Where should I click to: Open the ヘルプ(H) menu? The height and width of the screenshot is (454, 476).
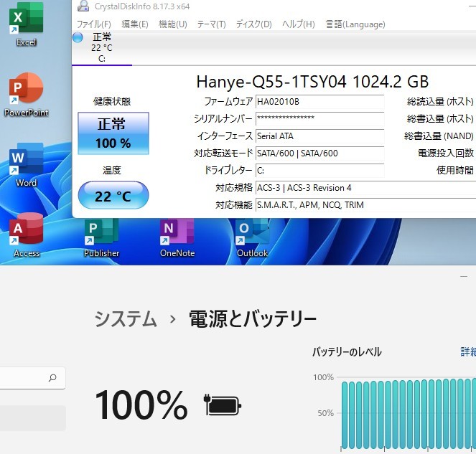coord(299,24)
